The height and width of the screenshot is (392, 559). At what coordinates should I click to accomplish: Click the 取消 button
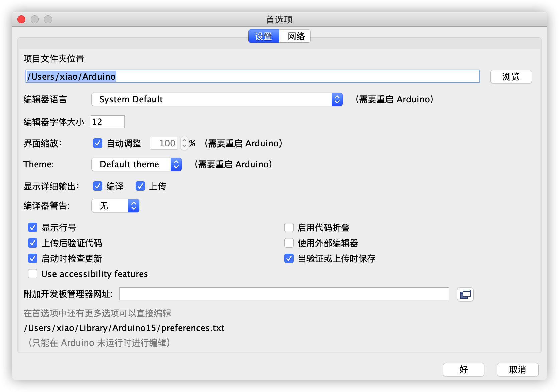(518, 370)
